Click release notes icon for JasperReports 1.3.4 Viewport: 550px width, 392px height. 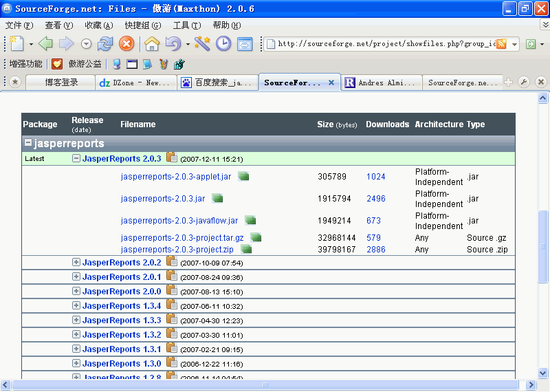pyautogui.click(x=171, y=304)
